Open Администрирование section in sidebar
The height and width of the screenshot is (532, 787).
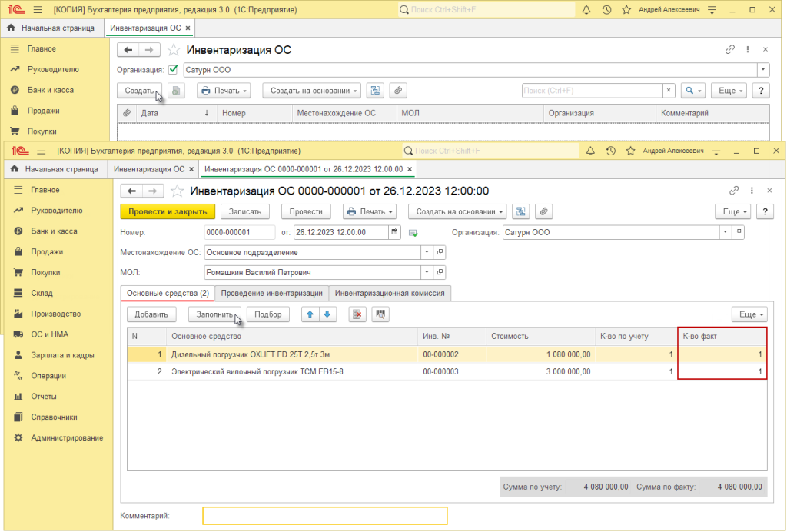tap(67, 437)
